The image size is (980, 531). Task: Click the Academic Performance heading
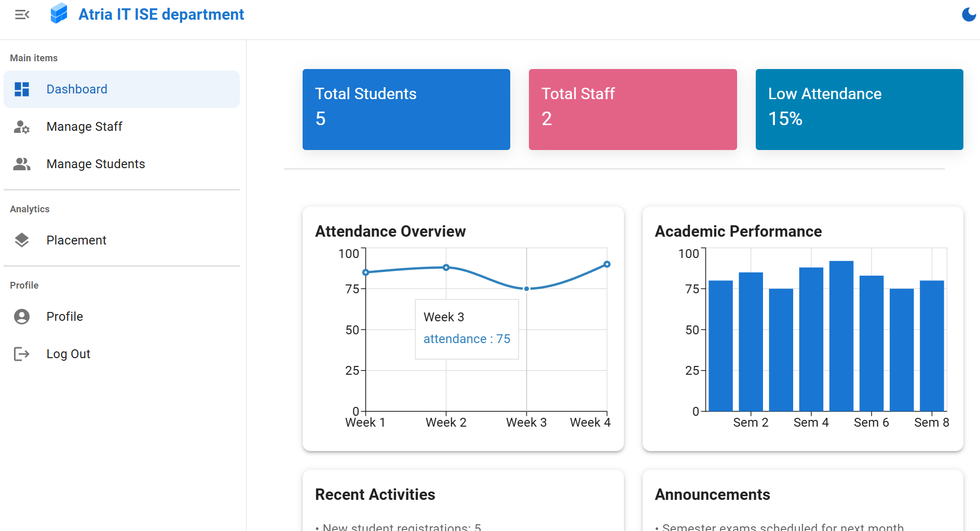738,232
